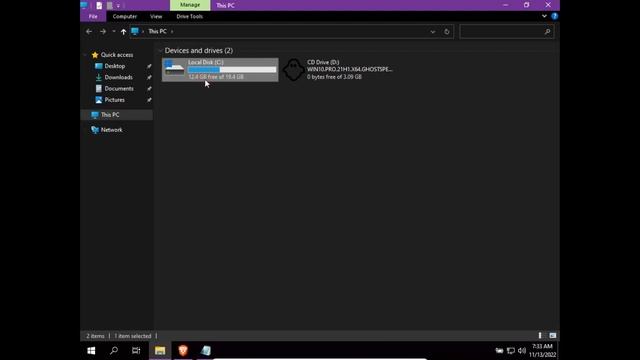Open the taskbar app after Brave

coord(206,351)
